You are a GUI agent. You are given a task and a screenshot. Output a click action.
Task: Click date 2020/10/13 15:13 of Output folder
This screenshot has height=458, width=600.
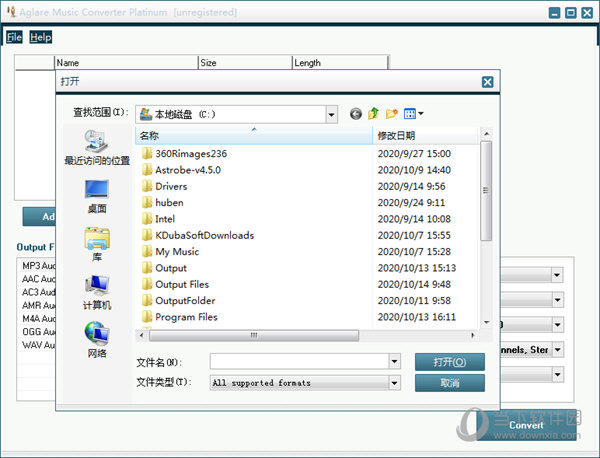[x=417, y=268]
